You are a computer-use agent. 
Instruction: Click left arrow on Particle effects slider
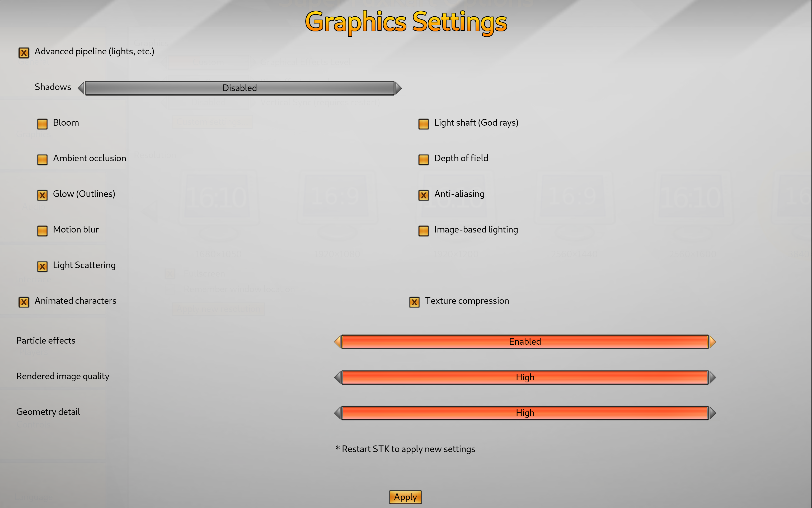point(337,341)
